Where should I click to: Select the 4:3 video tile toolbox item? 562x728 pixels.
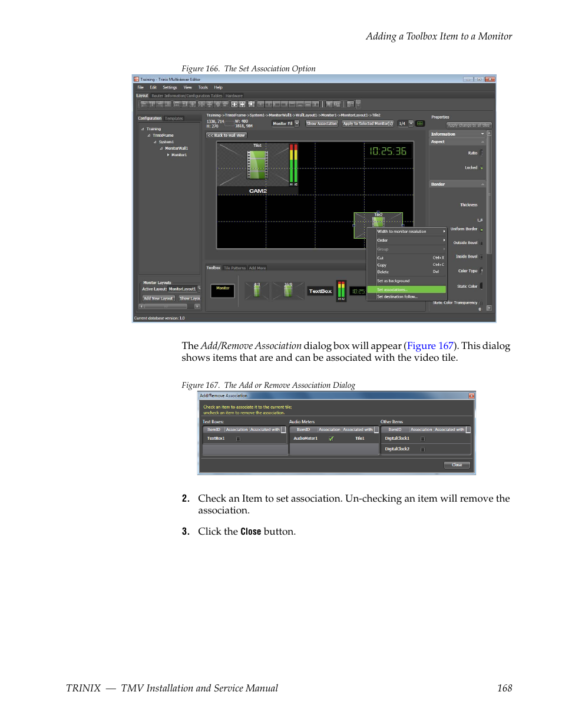pyautogui.click(x=257, y=289)
